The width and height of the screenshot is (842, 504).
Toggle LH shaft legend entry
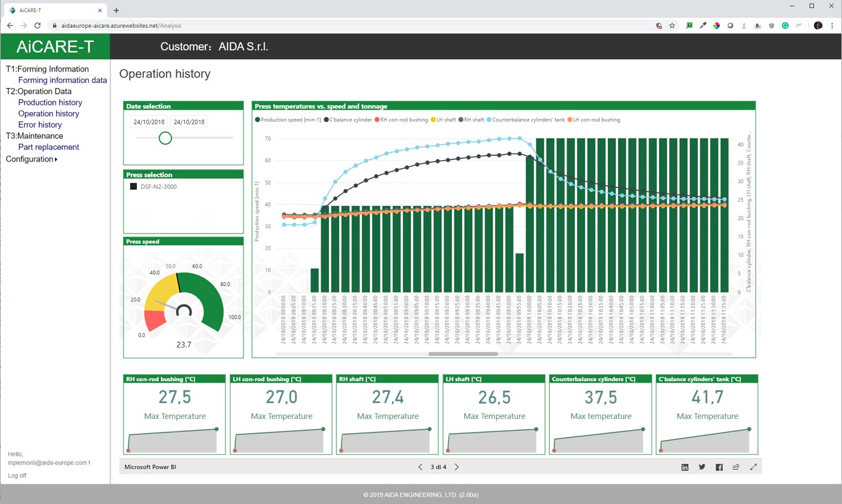(443, 120)
